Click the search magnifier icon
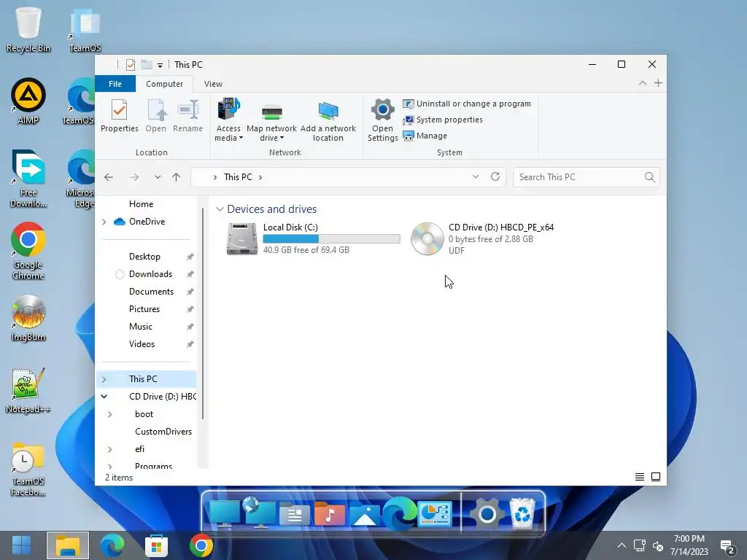This screenshot has height=560, width=747. pos(649,177)
